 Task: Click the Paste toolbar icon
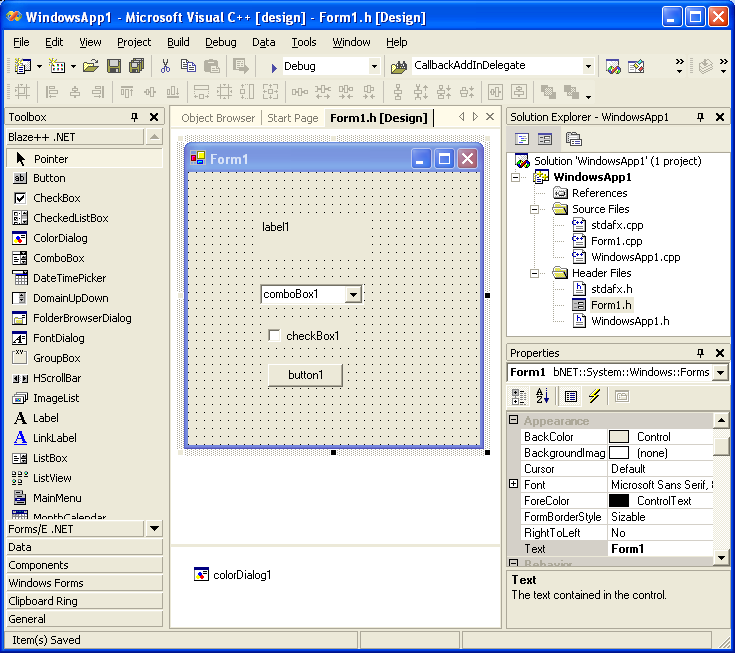pos(211,66)
